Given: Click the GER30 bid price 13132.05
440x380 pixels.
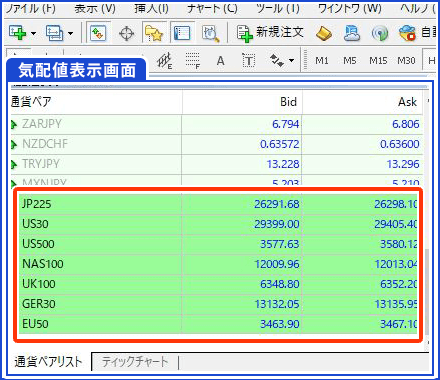Looking at the screenshot, I should click(277, 304).
